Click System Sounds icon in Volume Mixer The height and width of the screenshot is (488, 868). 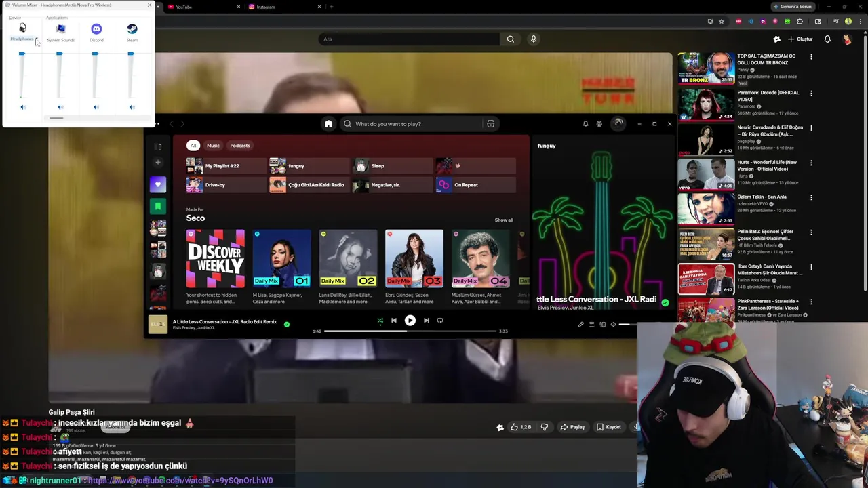pos(60,28)
